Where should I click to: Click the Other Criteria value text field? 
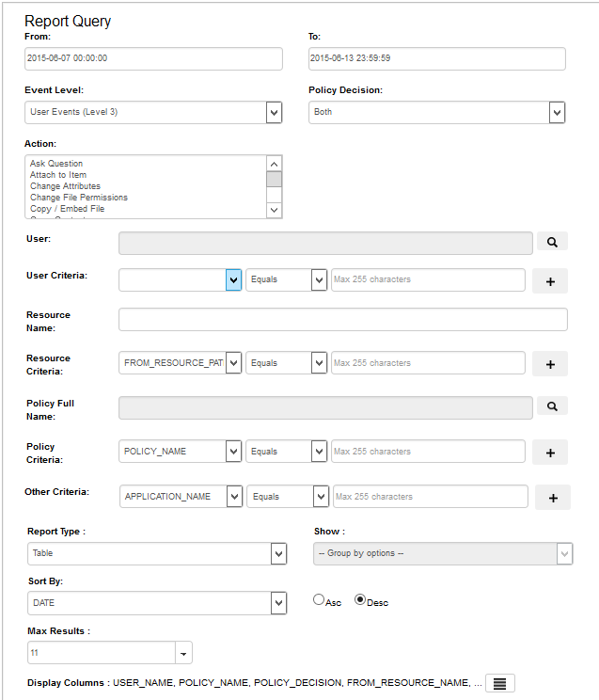[431, 497]
